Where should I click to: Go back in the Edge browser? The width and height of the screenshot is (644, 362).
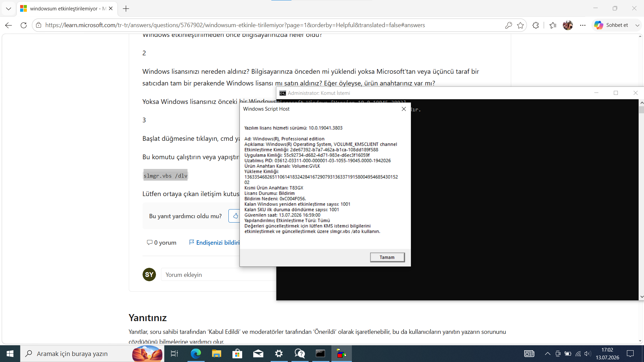9,25
